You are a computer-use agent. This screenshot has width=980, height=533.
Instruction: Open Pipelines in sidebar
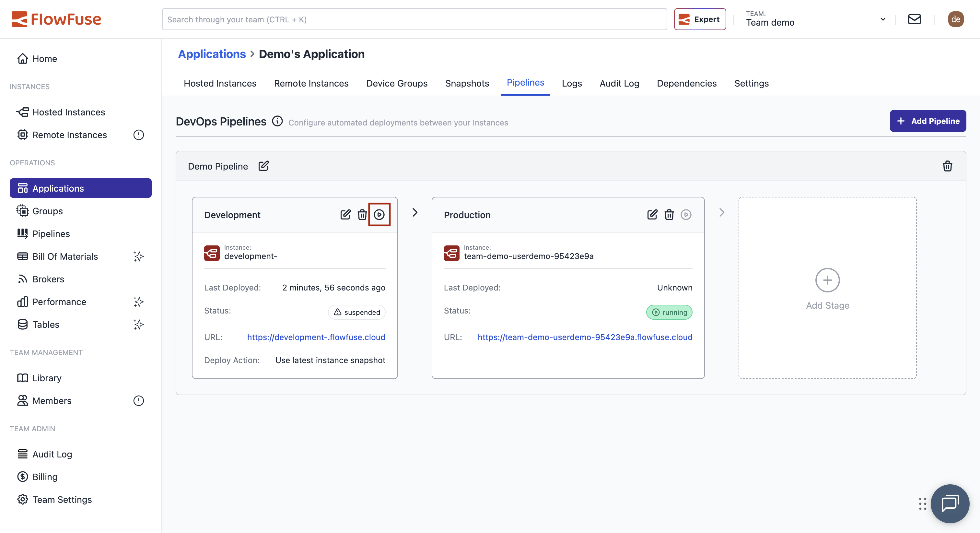pos(81,234)
